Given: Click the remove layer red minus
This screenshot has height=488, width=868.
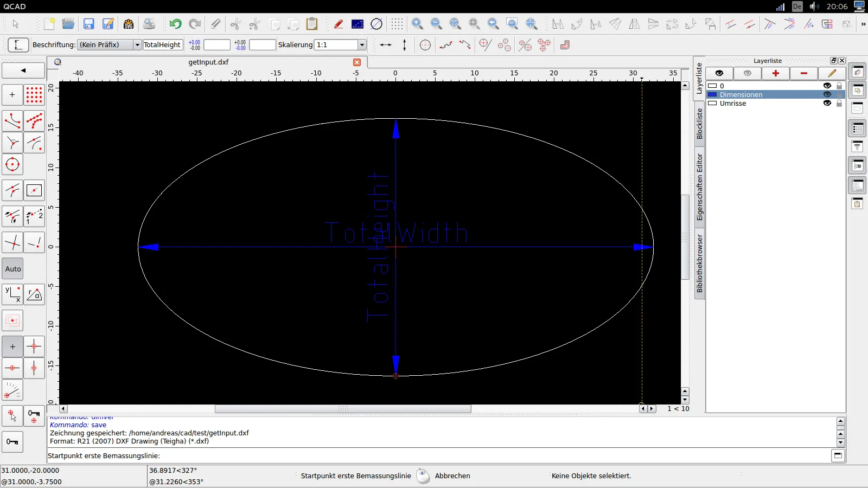Looking at the screenshot, I should 804,73.
